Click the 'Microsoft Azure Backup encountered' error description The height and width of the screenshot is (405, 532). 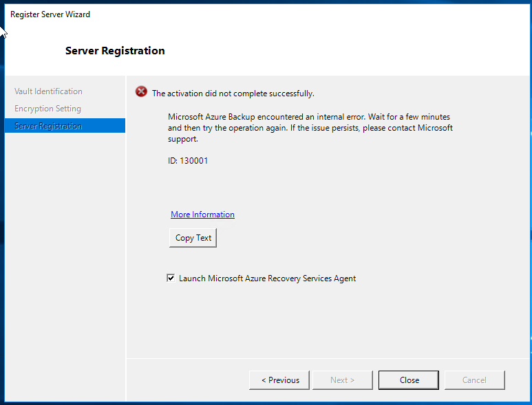click(310, 128)
